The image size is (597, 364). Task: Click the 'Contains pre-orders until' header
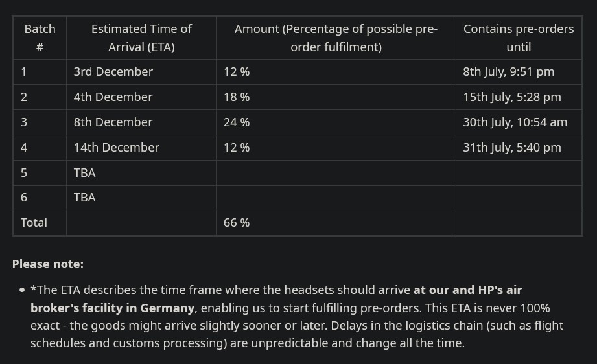tap(519, 38)
